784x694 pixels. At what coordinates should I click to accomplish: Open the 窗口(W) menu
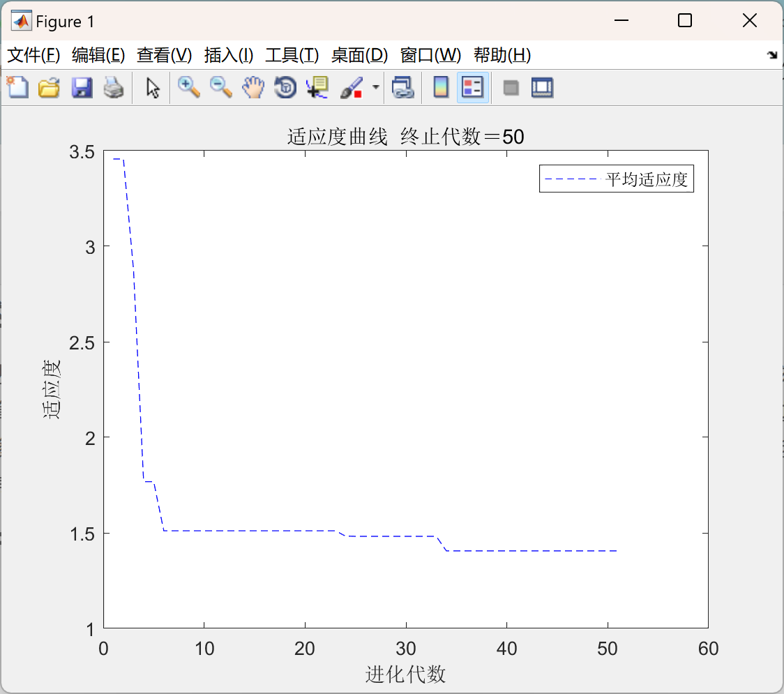click(430, 55)
